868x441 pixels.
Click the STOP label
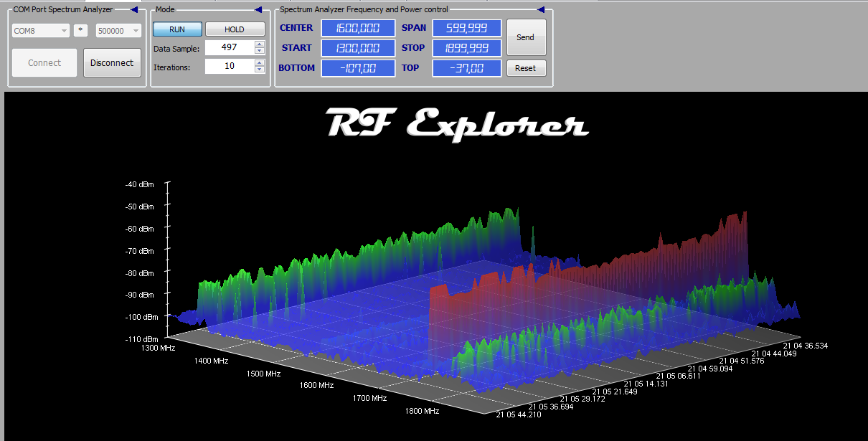point(413,48)
